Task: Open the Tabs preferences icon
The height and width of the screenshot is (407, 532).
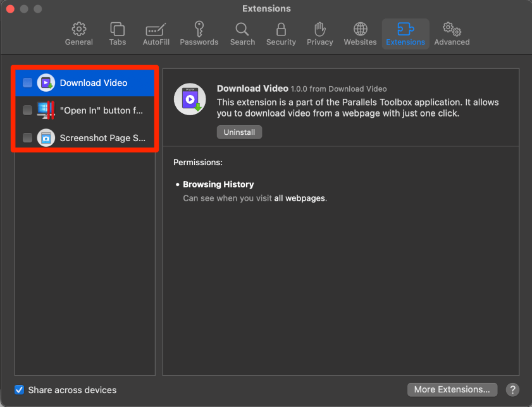Action: click(118, 29)
